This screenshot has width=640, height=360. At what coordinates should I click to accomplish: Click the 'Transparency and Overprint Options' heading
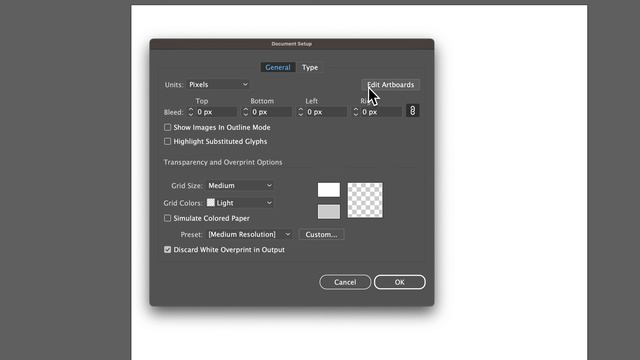(223, 162)
